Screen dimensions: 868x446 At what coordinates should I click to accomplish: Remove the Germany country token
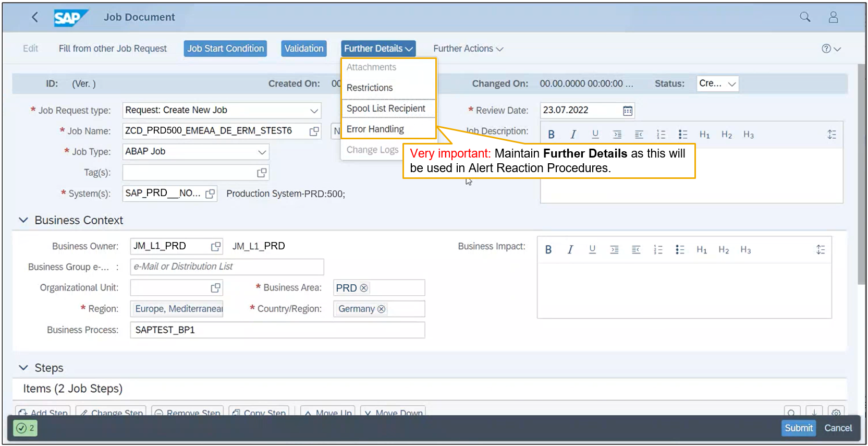point(381,309)
